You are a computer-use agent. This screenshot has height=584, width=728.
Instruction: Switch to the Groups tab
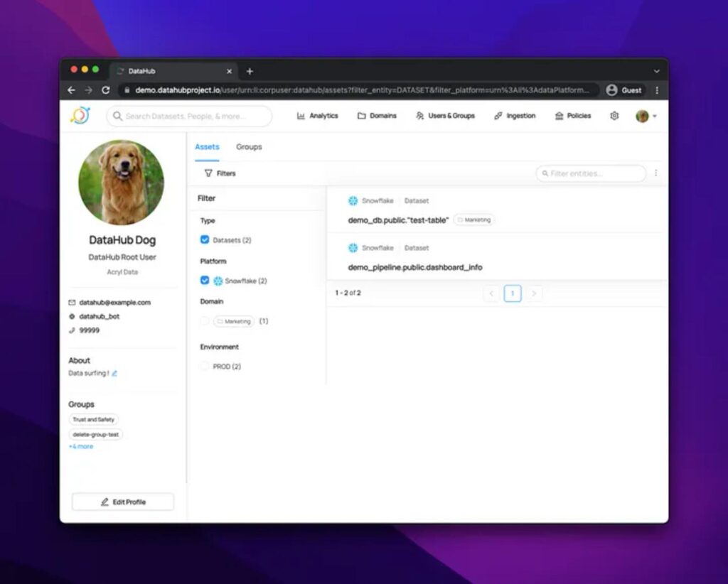click(x=249, y=147)
